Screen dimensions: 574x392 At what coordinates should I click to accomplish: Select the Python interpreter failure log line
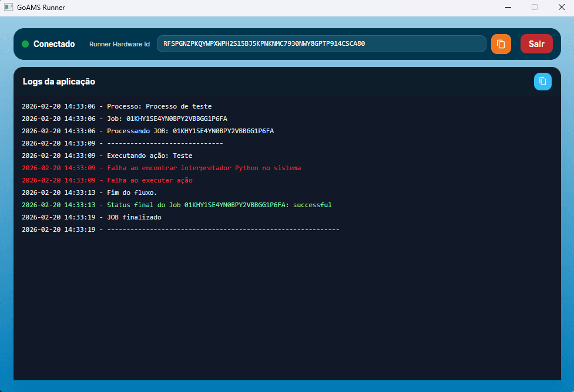point(161,168)
